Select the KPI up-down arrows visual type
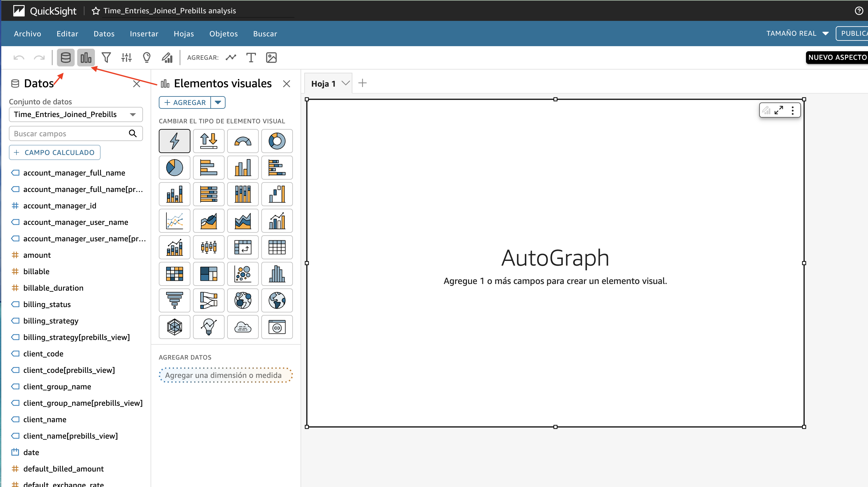868x487 pixels. pyautogui.click(x=208, y=141)
